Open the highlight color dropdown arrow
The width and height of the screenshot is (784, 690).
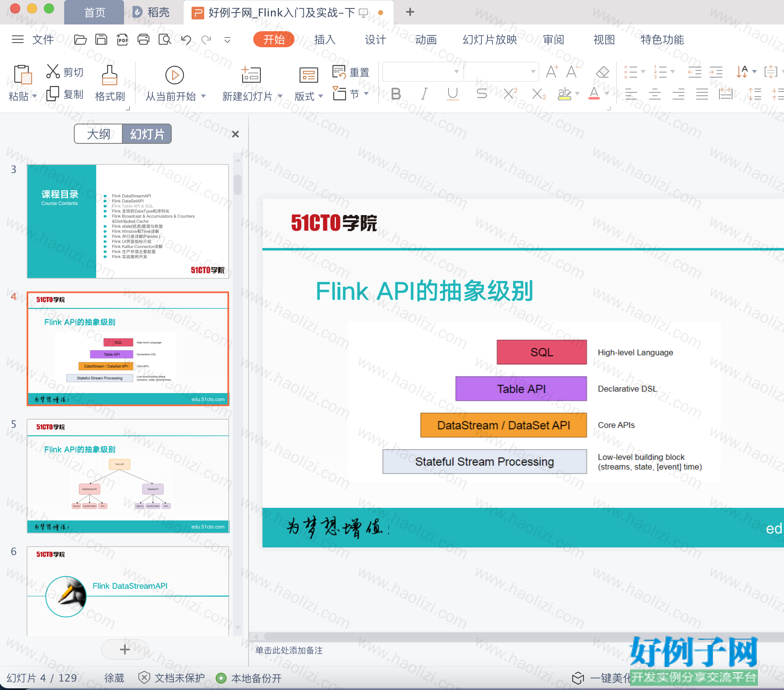pyautogui.click(x=577, y=94)
